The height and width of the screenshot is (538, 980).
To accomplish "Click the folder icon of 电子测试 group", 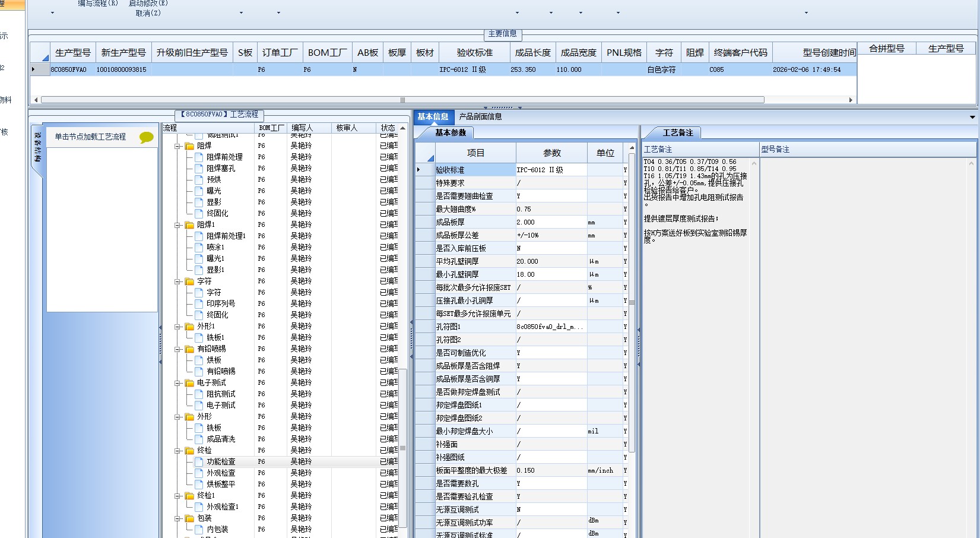I will (189, 383).
